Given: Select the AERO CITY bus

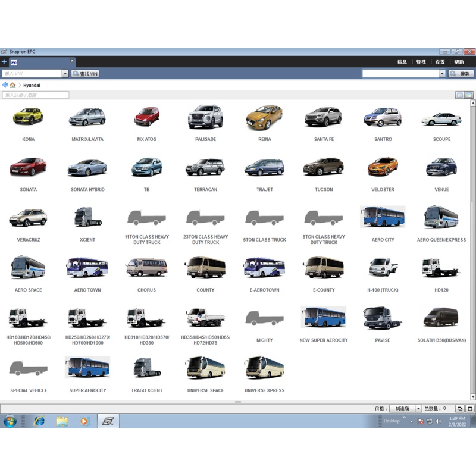Looking at the screenshot, I should pyautogui.click(x=383, y=217).
